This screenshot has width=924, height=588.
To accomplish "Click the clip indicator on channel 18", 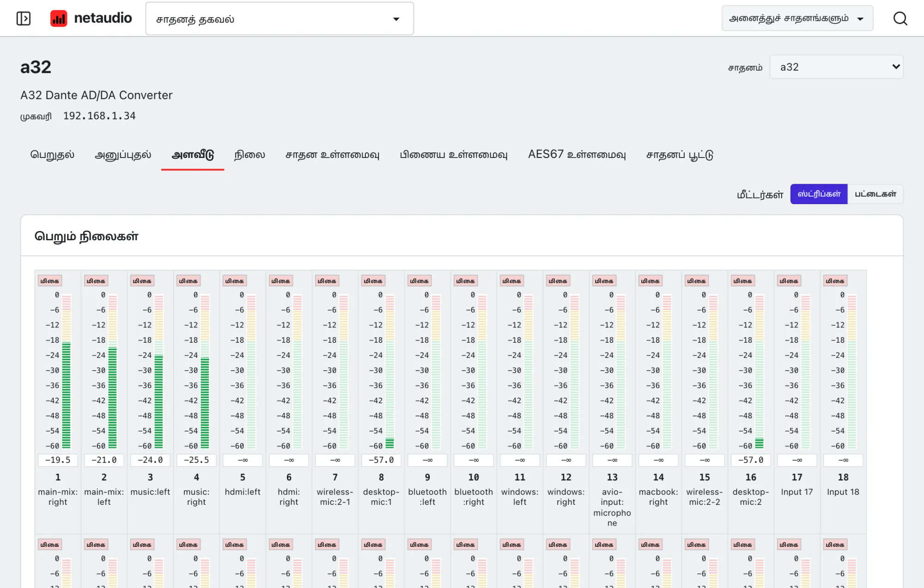I will click(835, 281).
